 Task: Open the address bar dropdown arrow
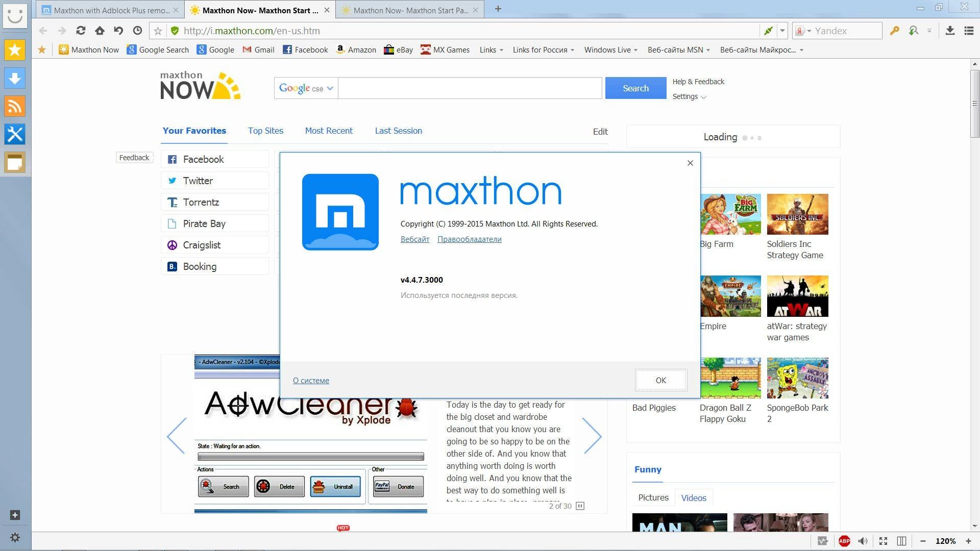click(x=782, y=31)
